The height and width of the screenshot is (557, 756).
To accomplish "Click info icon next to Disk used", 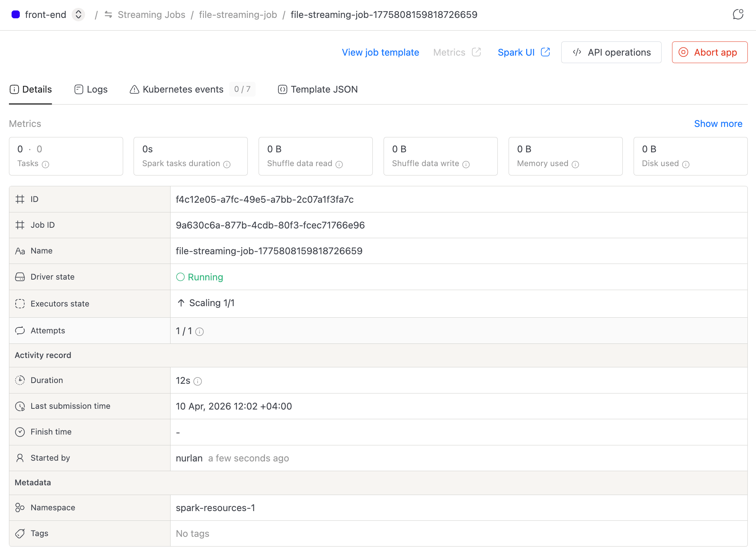I will (686, 164).
